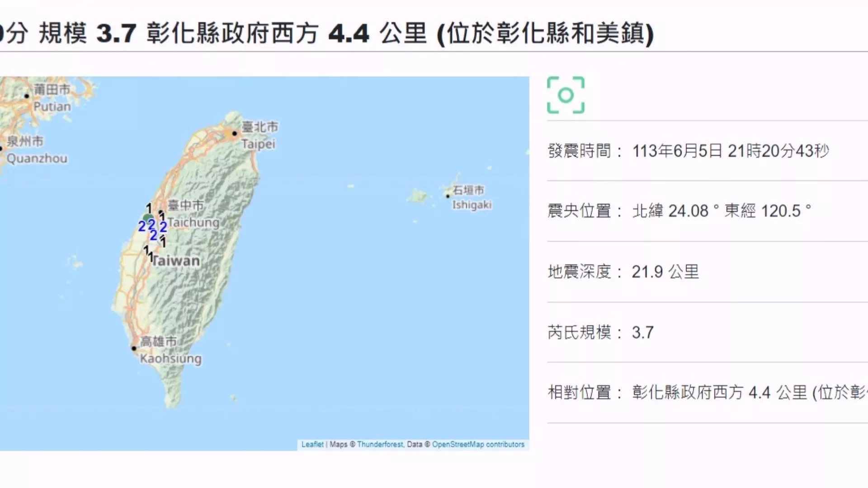The width and height of the screenshot is (868, 488).
Task: Click the Ishigaki island dot marker
Action: point(448,196)
